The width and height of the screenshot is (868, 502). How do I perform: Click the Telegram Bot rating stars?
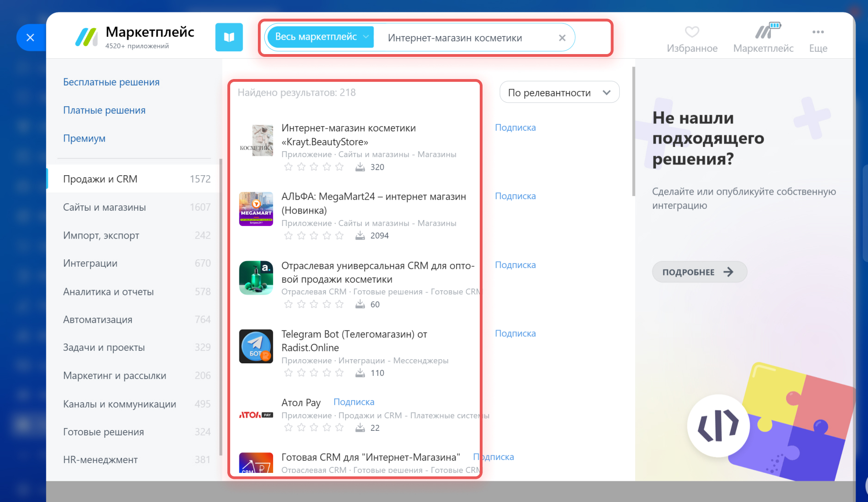314,373
